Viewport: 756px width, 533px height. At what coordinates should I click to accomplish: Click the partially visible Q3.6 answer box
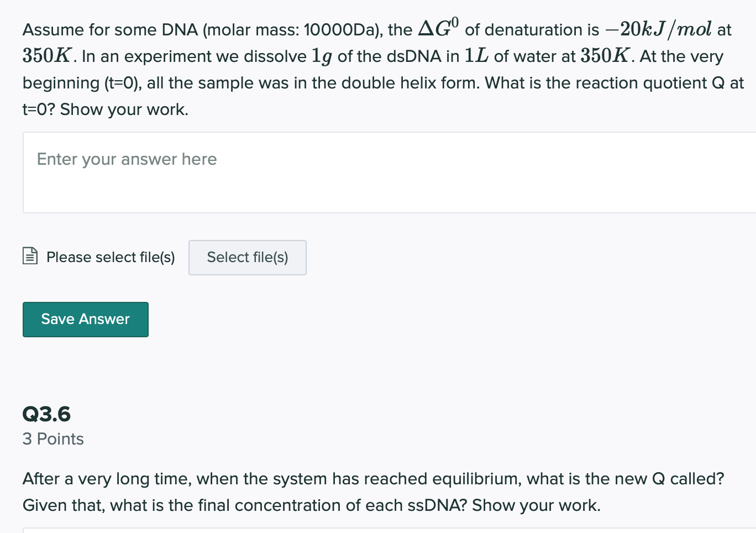click(389, 531)
